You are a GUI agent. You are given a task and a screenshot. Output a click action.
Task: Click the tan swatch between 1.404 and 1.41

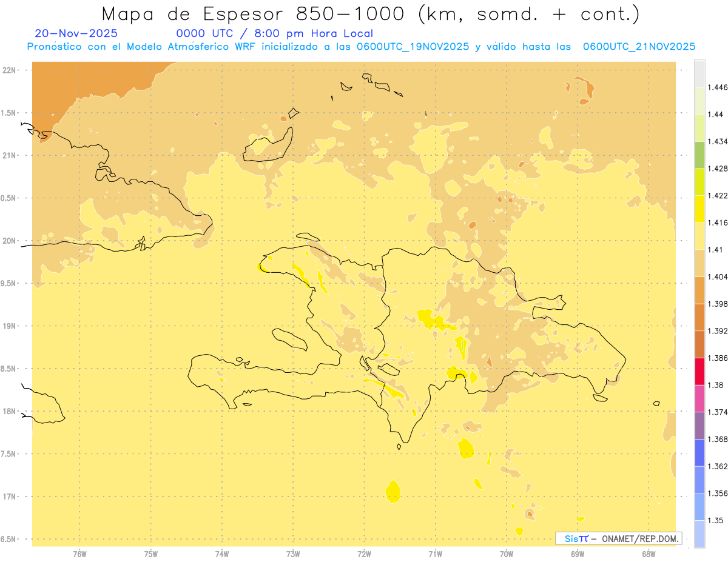(699, 263)
